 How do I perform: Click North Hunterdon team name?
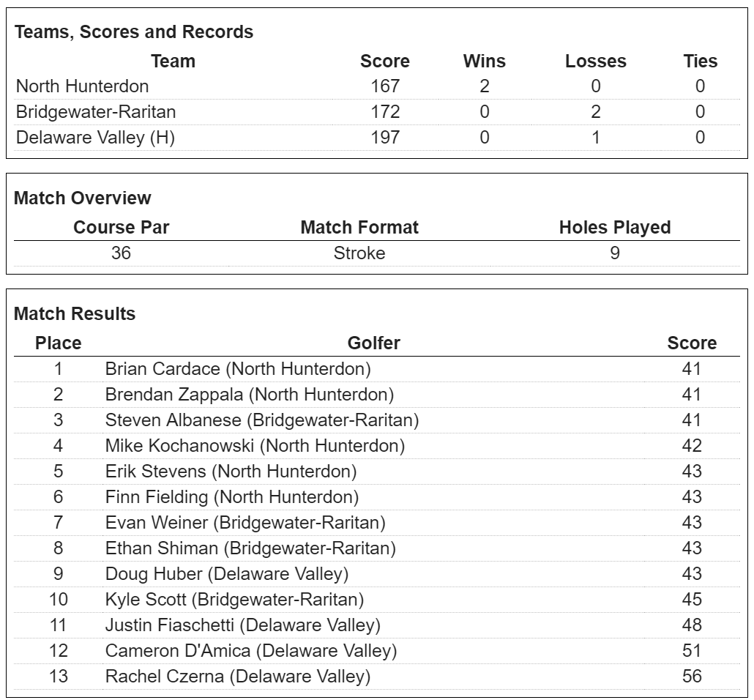tap(82, 86)
